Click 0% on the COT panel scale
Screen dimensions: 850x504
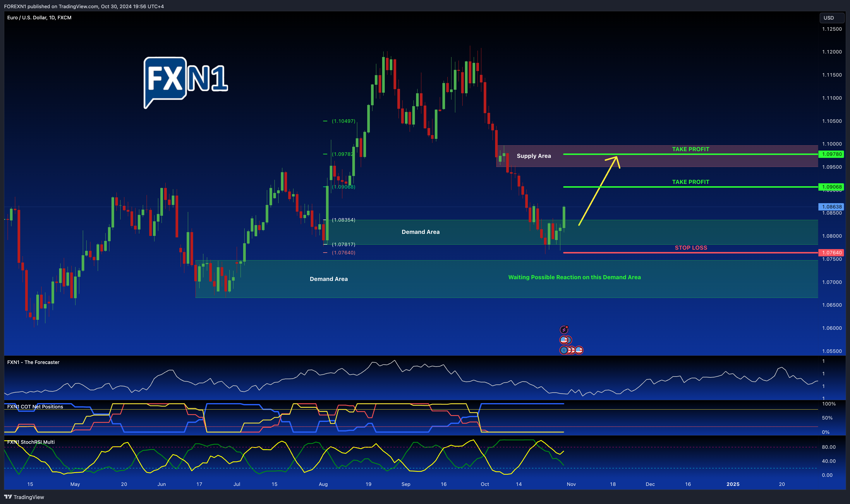(x=826, y=432)
